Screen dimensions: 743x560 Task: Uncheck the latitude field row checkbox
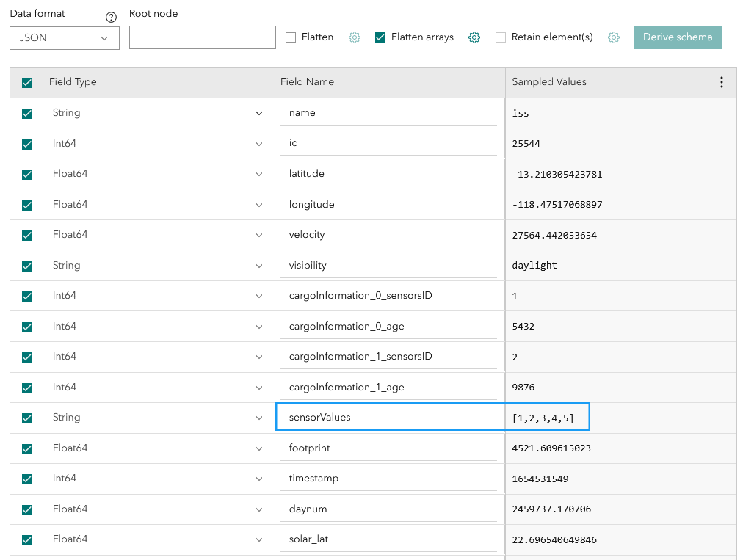[27, 175]
